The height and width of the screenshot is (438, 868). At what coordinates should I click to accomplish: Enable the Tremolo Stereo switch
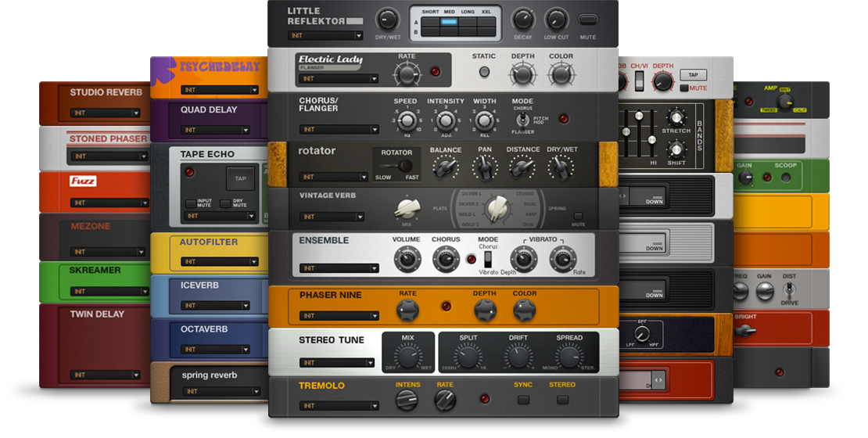[562, 400]
